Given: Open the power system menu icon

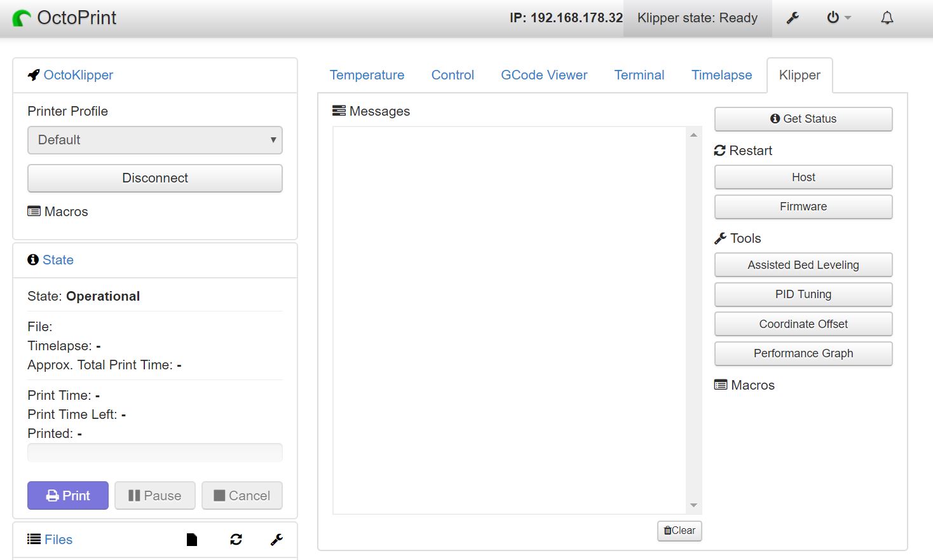Looking at the screenshot, I should [x=838, y=18].
